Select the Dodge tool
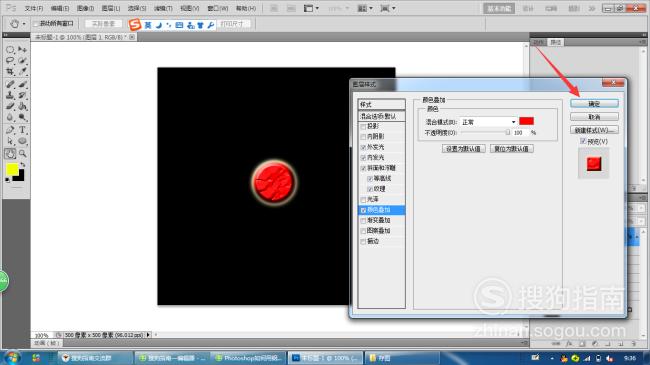Screen dimensions: 650x365 22,117
